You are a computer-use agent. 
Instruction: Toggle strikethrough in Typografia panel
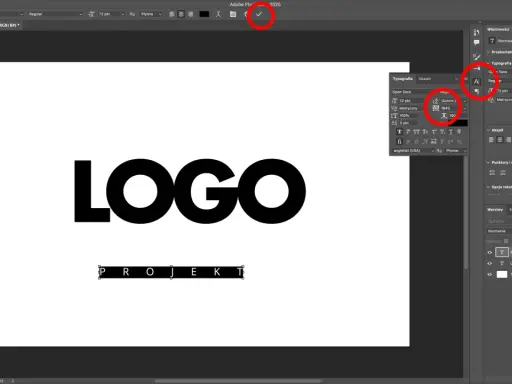coord(459,132)
